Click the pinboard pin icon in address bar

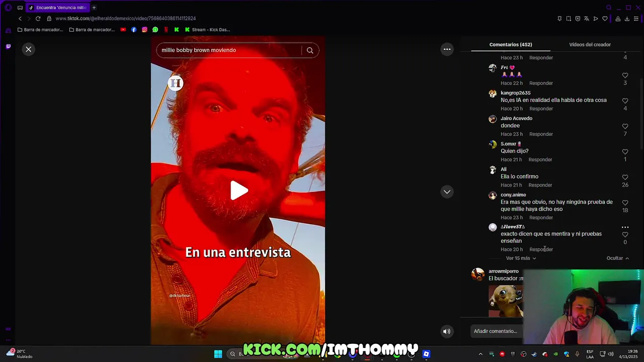pyautogui.click(x=559, y=19)
